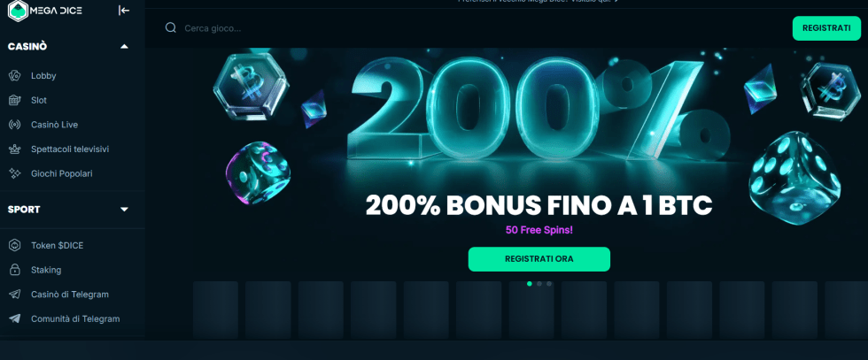Click the Token $DICE hexagon icon
Viewport: 868px width, 360px height.
click(14, 245)
